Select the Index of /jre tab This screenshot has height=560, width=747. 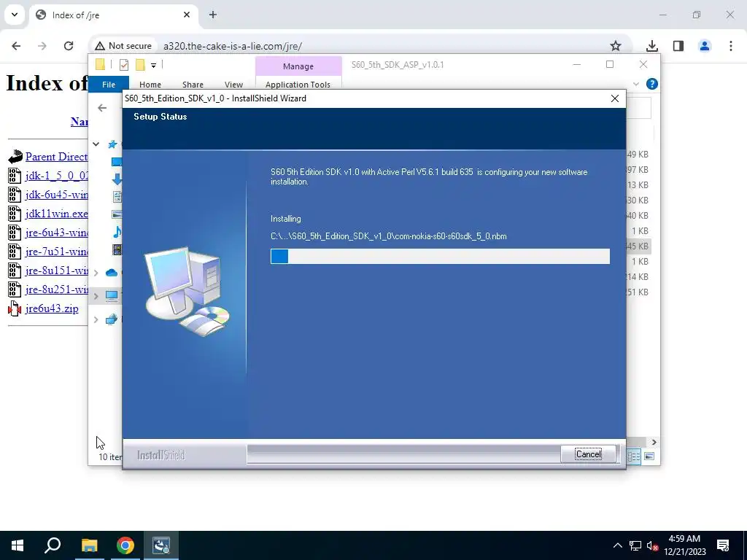coord(113,15)
